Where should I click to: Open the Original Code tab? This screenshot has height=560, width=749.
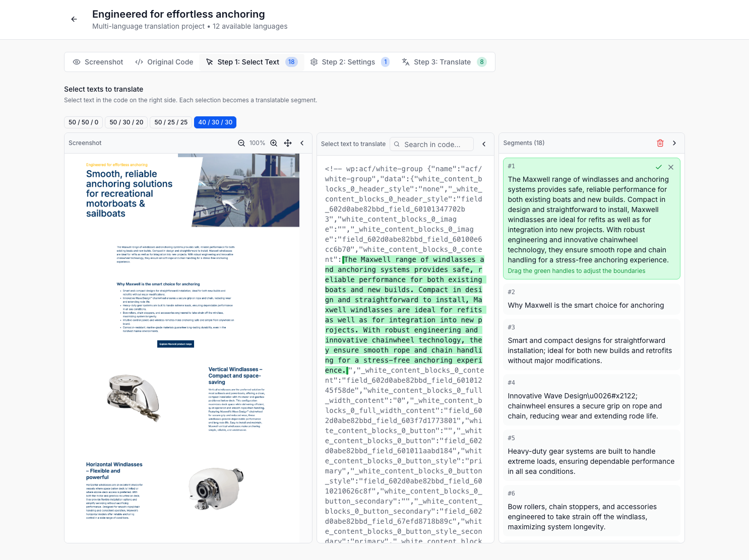click(164, 62)
